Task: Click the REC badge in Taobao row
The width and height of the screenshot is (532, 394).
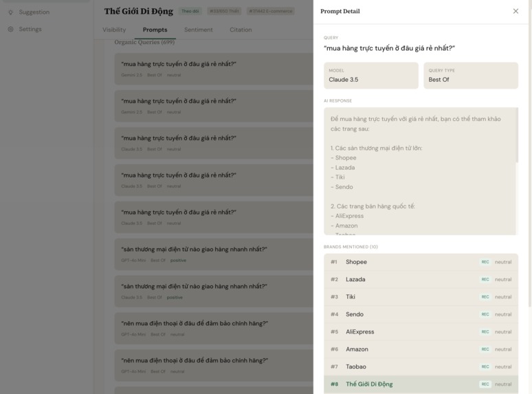Action: pos(485,367)
